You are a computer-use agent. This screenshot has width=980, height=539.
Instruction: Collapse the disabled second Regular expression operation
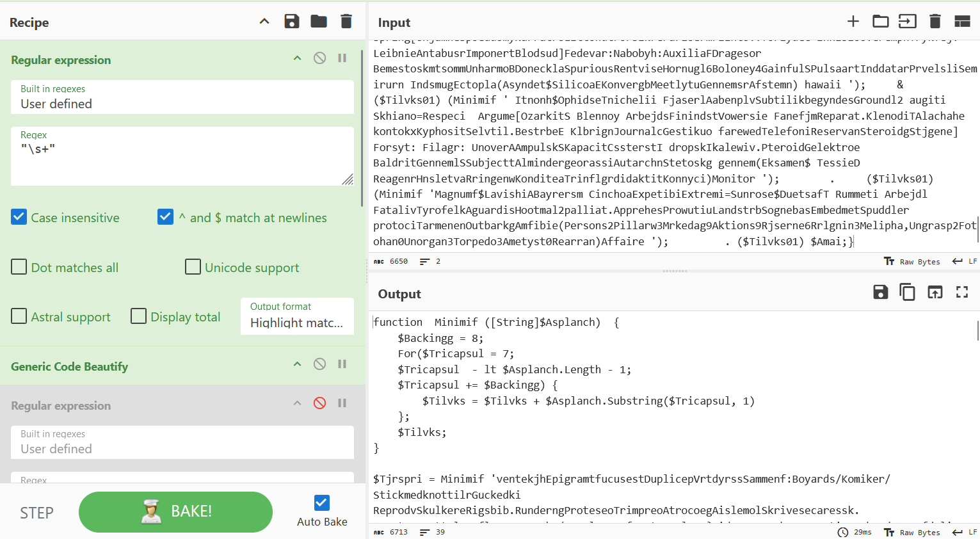coord(297,403)
